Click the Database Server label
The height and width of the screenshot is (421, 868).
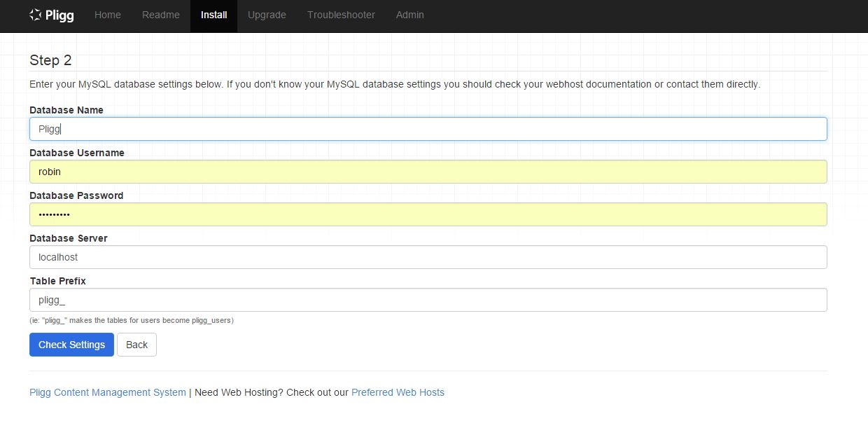69,238
